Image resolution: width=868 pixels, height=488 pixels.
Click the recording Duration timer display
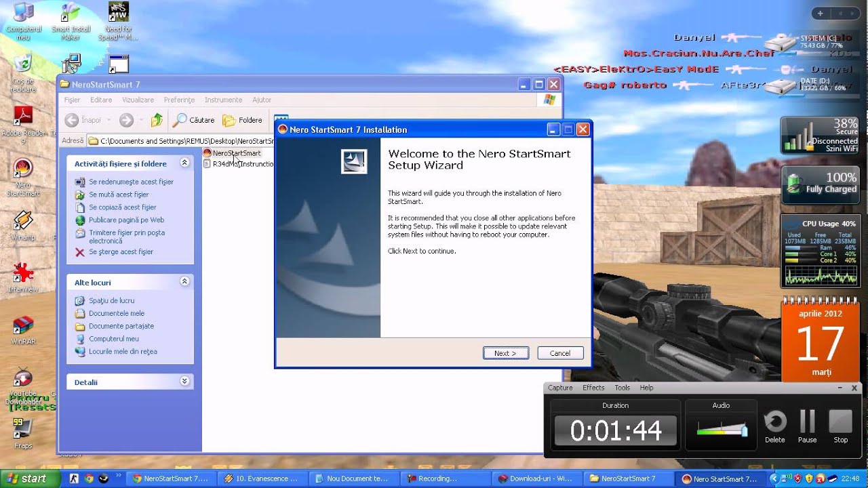[x=616, y=431]
